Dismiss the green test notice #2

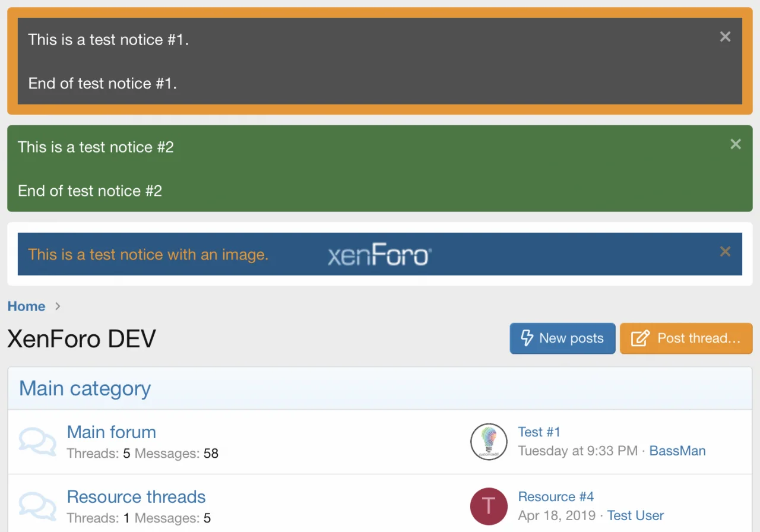(736, 144)
